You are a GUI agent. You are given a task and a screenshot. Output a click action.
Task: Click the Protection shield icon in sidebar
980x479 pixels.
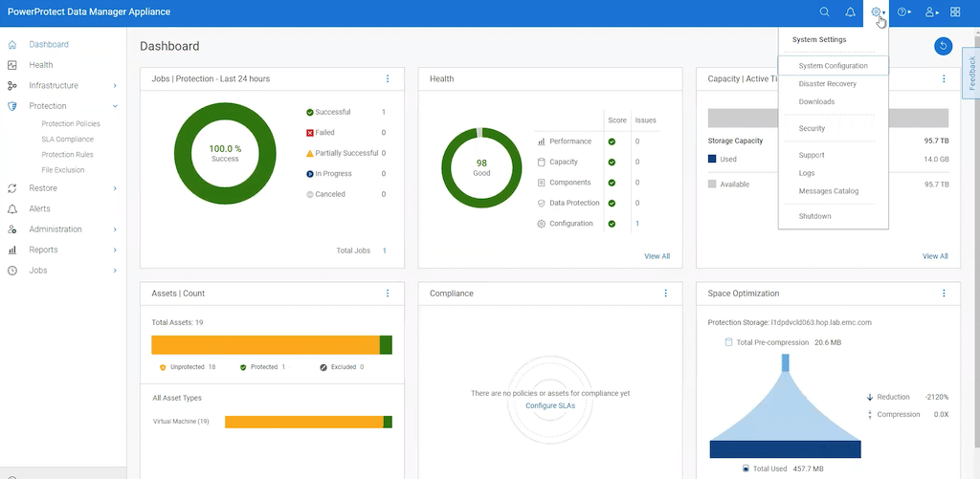point(11,106)
